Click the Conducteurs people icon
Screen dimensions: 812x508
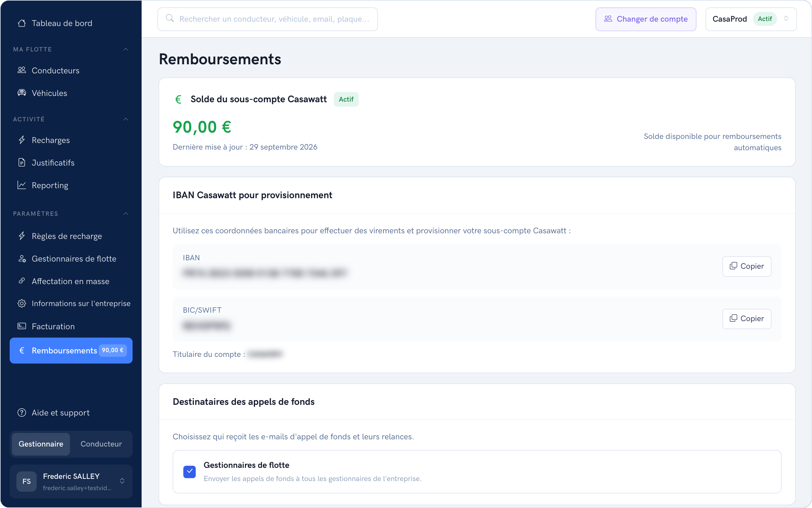[x=22, y=70]
